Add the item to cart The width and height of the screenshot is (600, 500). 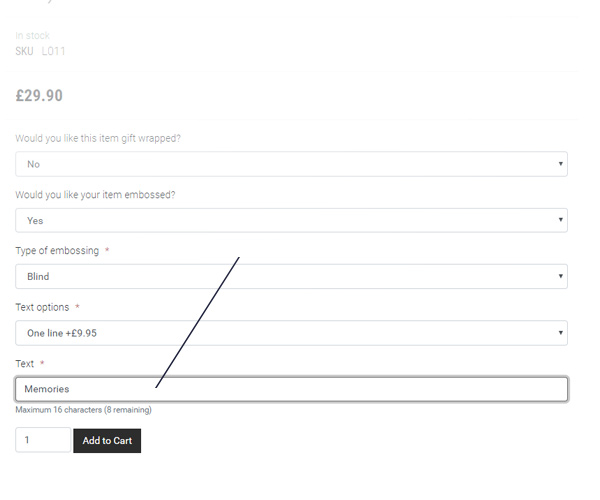(x=107, y=441)
